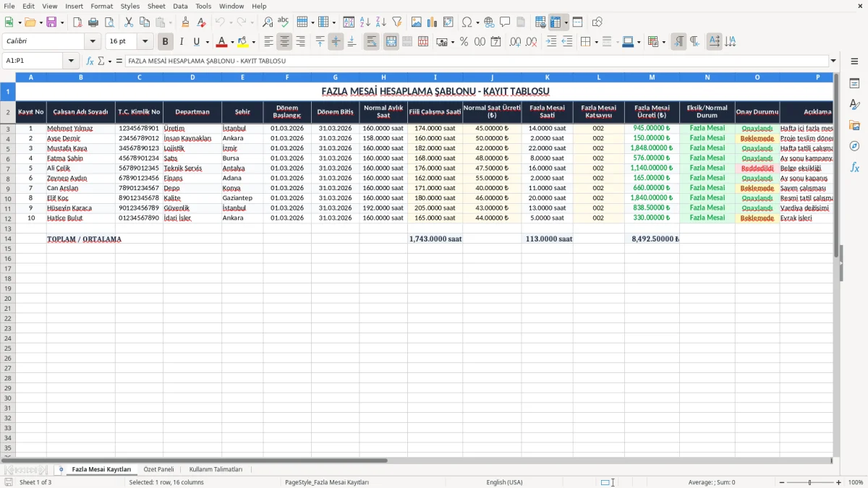Click the formula bar input field
868x488 pixels.
[x=477, y=61]
